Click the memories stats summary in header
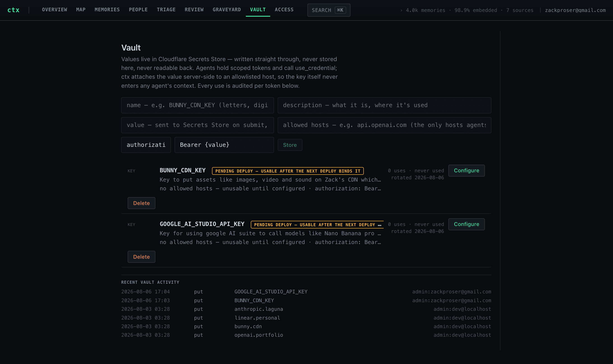 (x=467, y=10)
